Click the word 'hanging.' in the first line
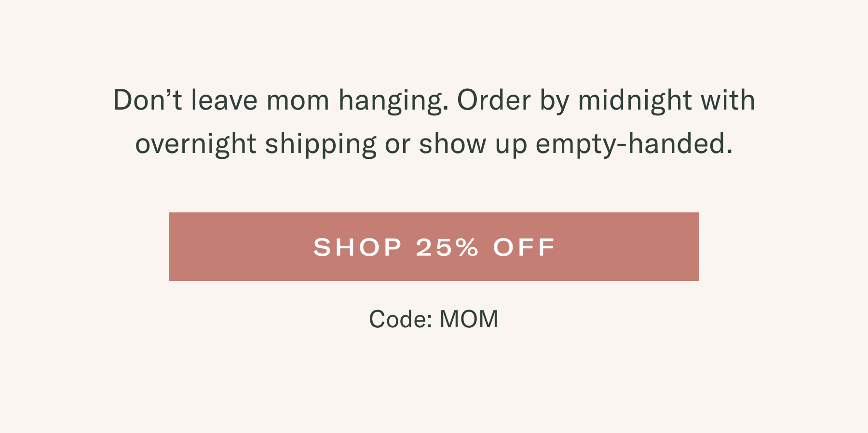Image resolution: width=868 pixels, height=433 pixels. point(393,101)
